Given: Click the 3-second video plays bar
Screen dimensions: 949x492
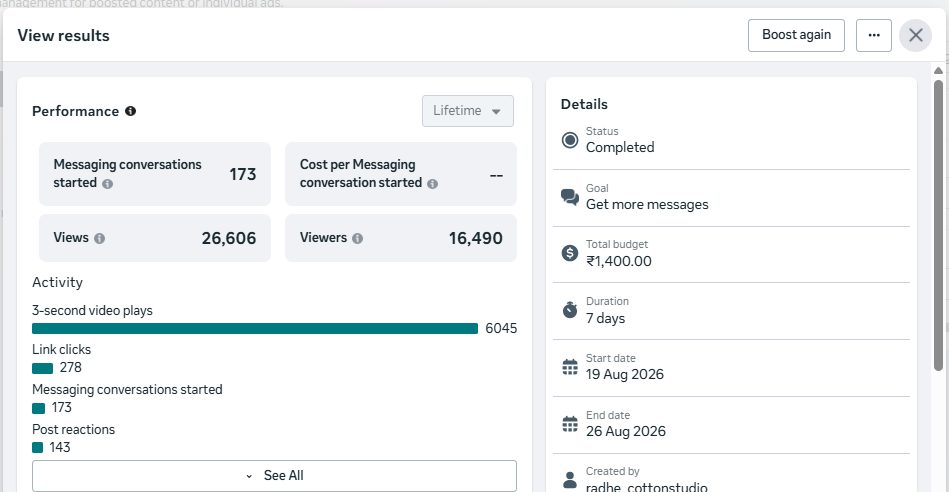Looking at the screenshot, I should click(x=255, y=328).
